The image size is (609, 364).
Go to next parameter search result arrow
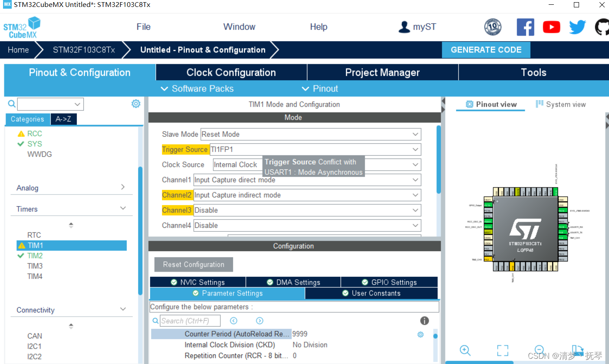260,321
